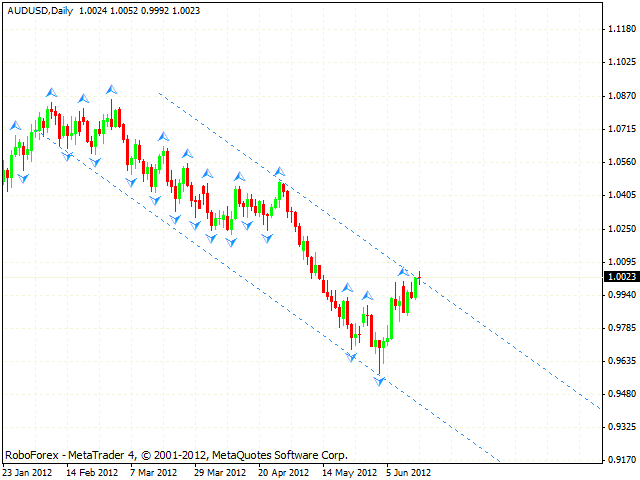Click the 1.0405 price axis label
Screen dimensions: 640x480
620,195
